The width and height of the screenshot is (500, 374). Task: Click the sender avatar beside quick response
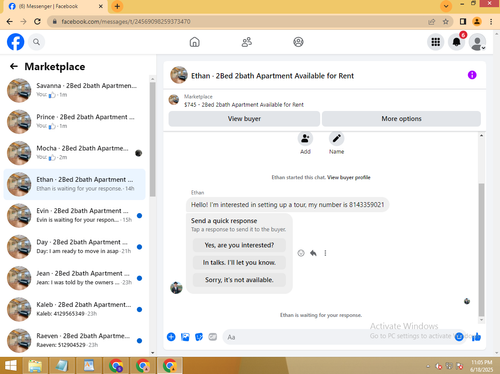[x=176, y=288]
